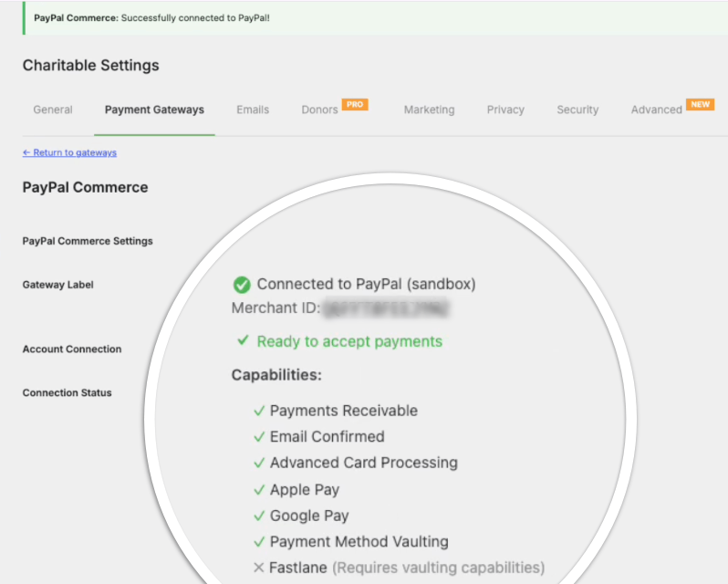
Task: Open the Privacy tab
Action: [x=505, y=109]
